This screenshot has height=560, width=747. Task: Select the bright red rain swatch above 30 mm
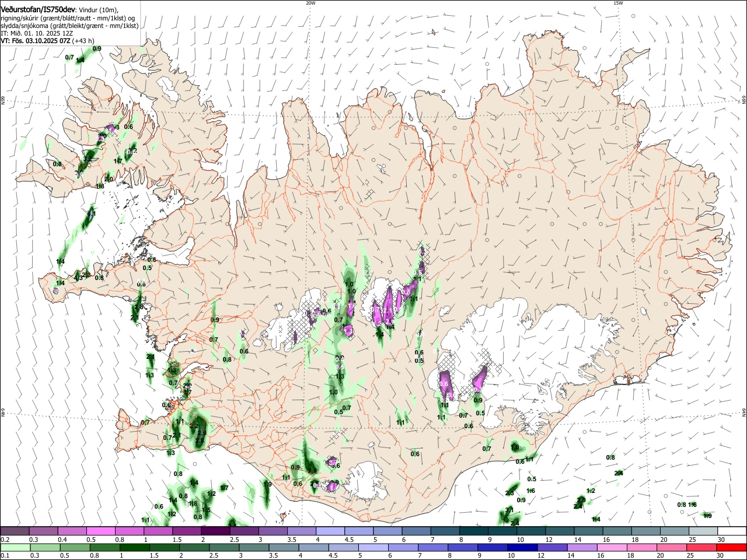(731, 547)
